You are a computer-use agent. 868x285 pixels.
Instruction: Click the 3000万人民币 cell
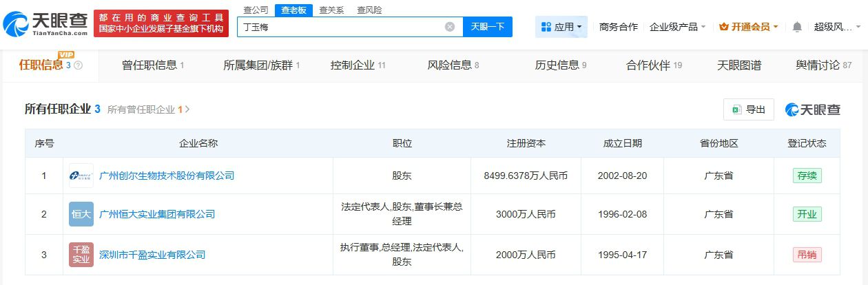click(x=526, y=214)
